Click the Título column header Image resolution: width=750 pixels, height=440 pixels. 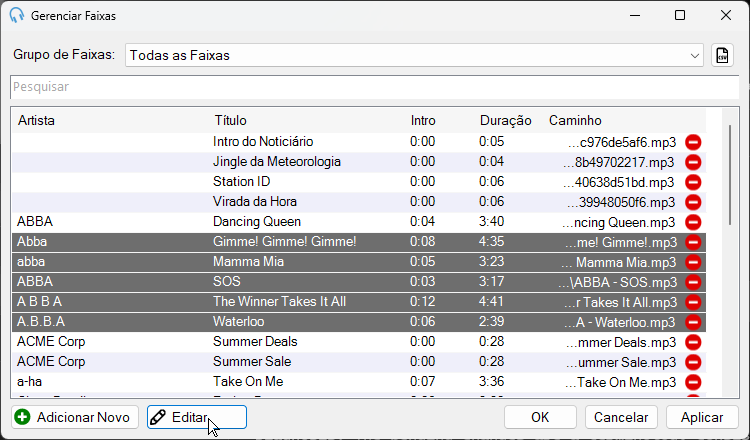tap(230, 121)
